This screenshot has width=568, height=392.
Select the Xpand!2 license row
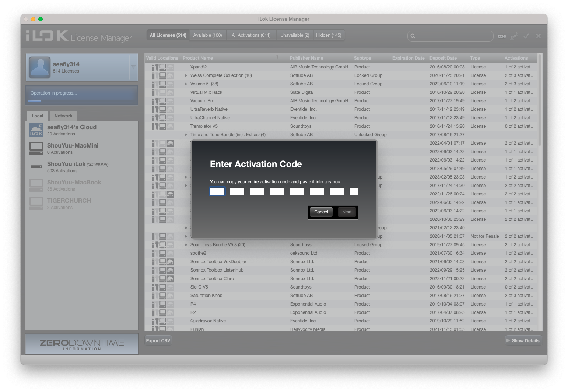coord(341,67)
